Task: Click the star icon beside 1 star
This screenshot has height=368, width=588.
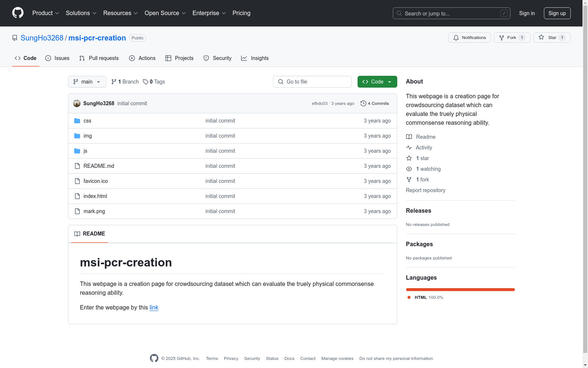Action: pos(409,158)
